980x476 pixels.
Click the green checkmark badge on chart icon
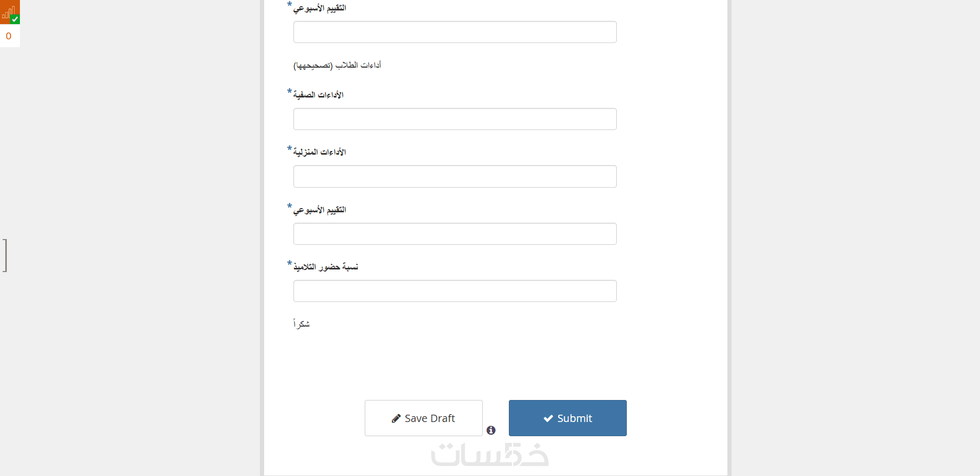click(15, 19)
